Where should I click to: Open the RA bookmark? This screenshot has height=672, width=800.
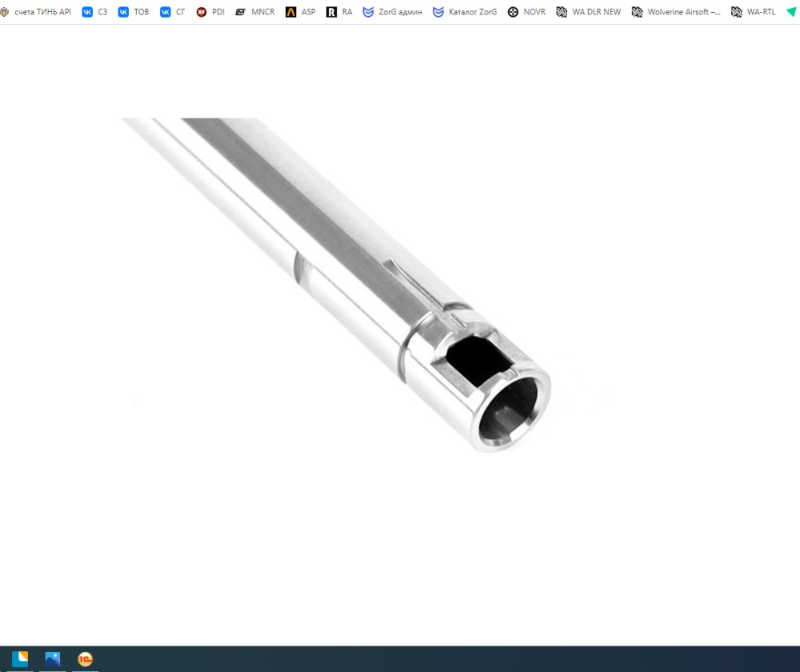pyautogui.click(x=339, y=12)
